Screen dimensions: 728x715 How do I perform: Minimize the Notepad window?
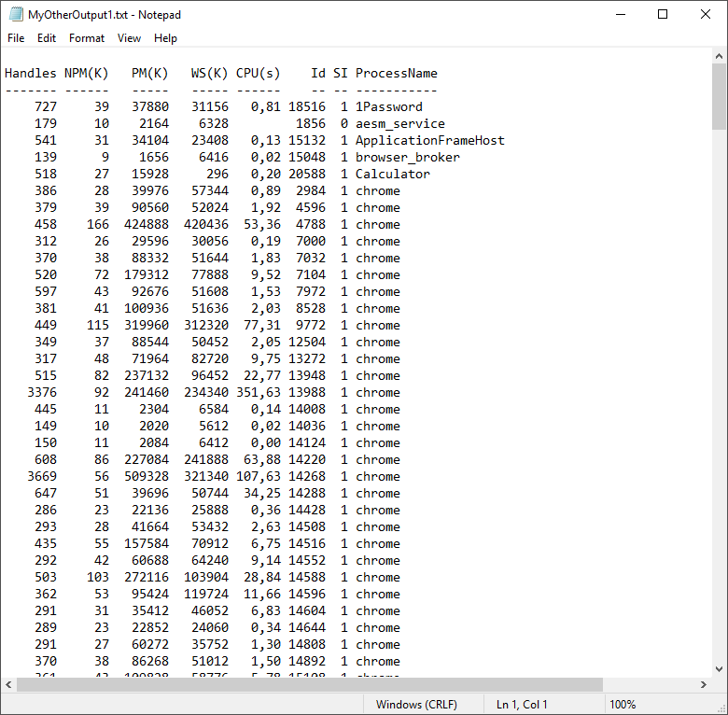620,14
